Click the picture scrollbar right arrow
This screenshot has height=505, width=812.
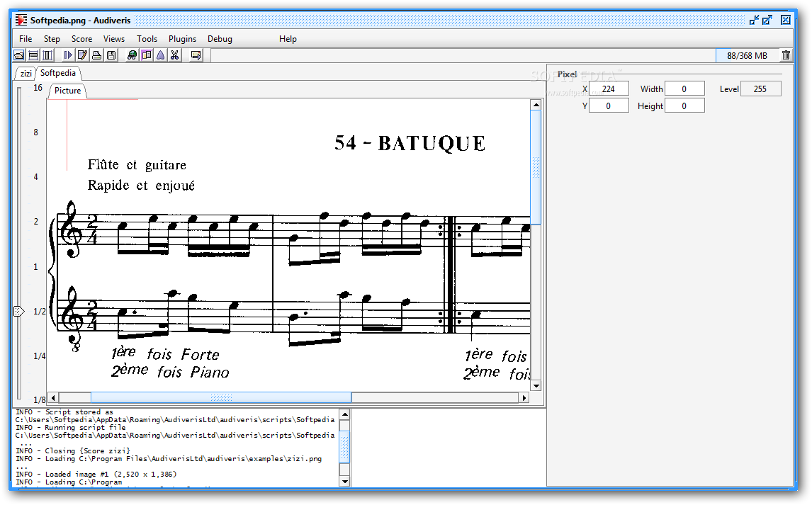(524, 398)
